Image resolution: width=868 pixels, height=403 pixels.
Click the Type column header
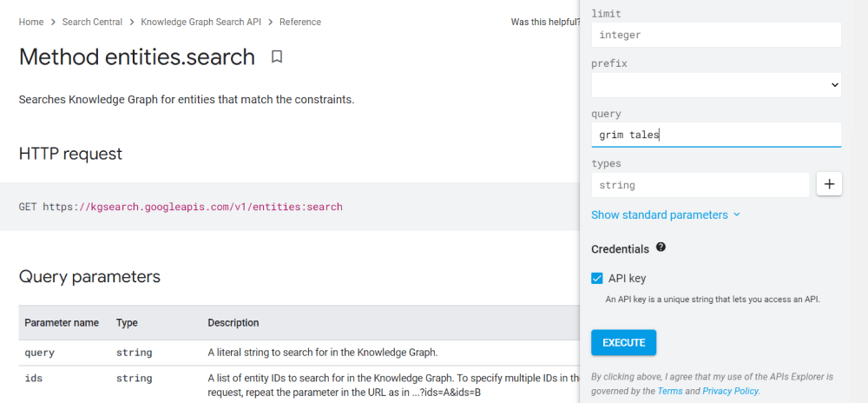coord(127,323)
